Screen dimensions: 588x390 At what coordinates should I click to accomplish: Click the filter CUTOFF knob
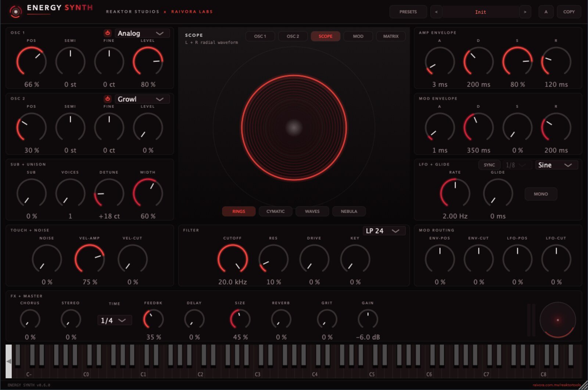(233, 259)
